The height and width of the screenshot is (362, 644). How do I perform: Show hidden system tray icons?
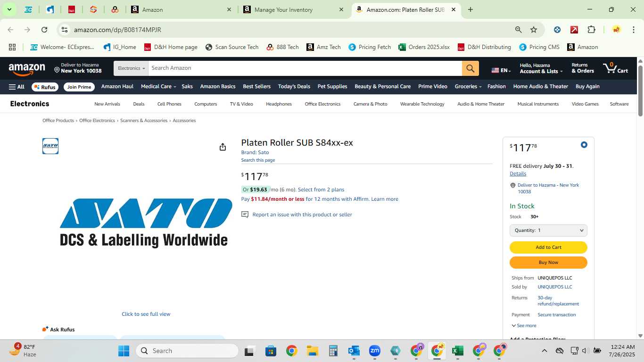pos(544,351)
